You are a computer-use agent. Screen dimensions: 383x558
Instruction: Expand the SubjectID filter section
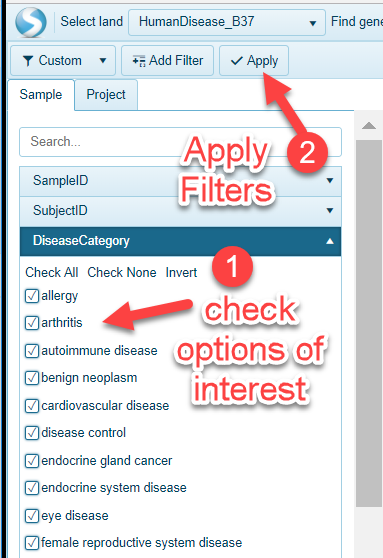[x=180, y=211]
